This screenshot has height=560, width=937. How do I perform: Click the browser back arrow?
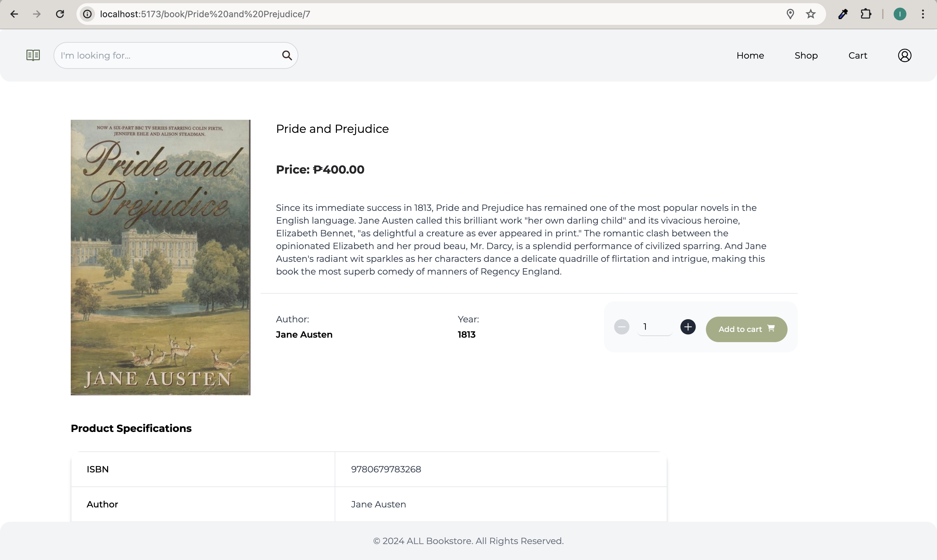tap(14, 14)
